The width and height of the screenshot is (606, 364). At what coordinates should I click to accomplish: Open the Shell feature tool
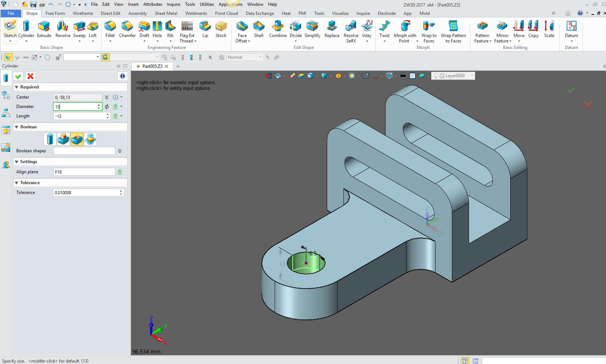click(259, 29)
